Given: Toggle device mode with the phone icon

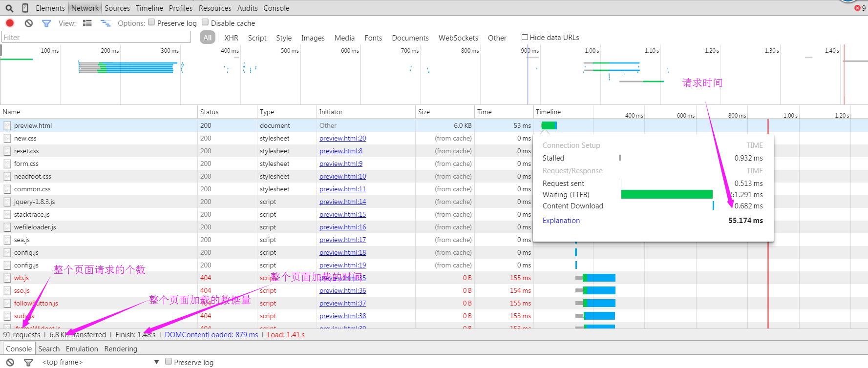Looking at the screenshot, I should [25, 8].
